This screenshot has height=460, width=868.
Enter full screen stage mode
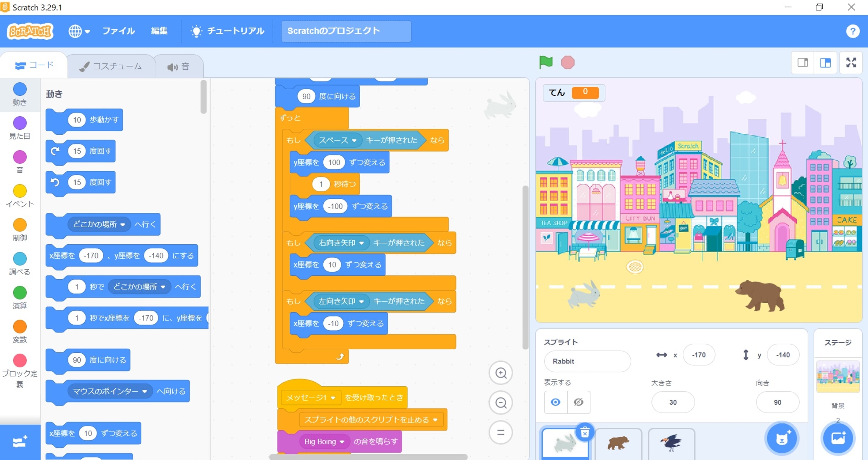tap(851, 63)
